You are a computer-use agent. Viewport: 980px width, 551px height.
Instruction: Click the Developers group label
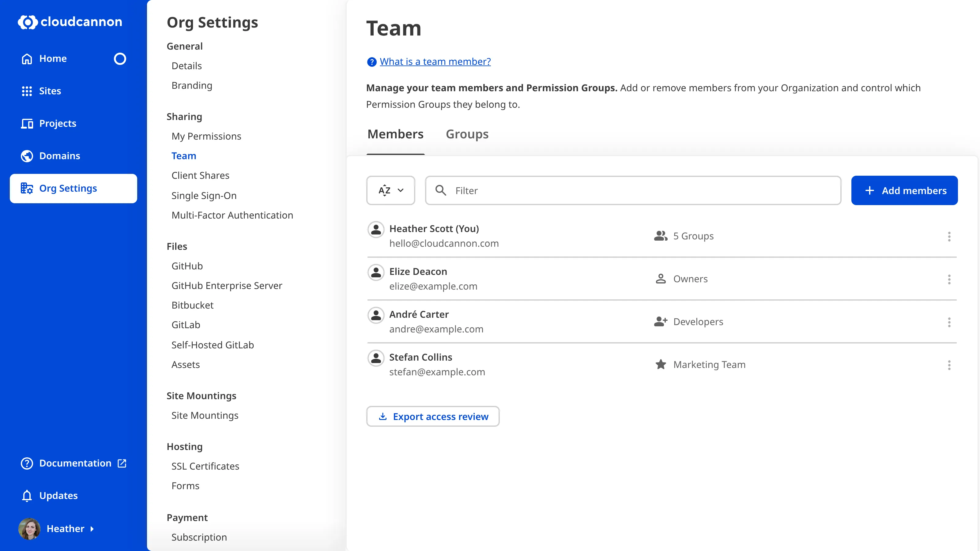click(698, 322)
